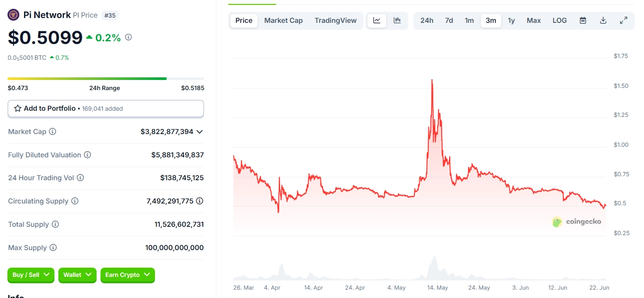Click the $0.473 range low value
The image size is (644, 298).
click(x=18, y=88)
